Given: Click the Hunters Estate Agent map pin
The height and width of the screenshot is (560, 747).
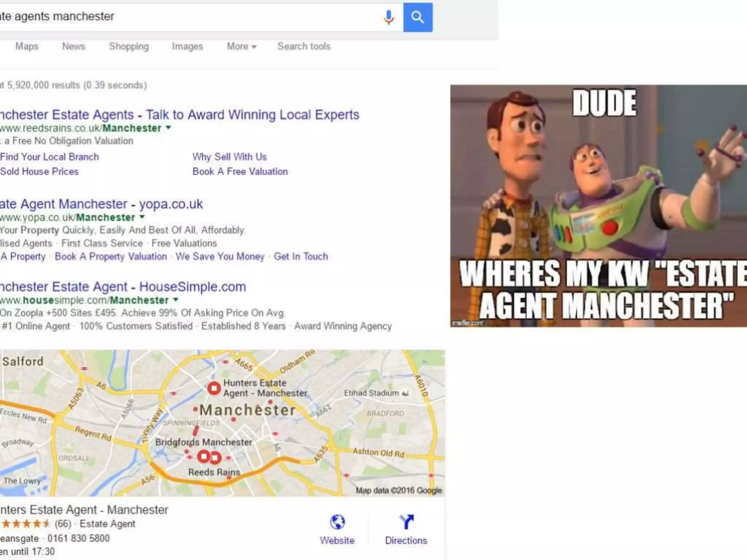Looking at the screenshot, I should click(x=214, y=388).
